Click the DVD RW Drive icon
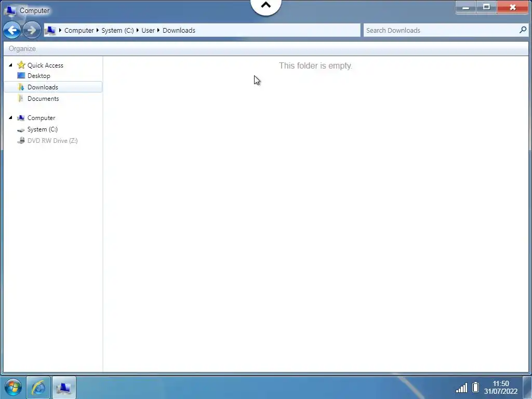 click(21, 140)
